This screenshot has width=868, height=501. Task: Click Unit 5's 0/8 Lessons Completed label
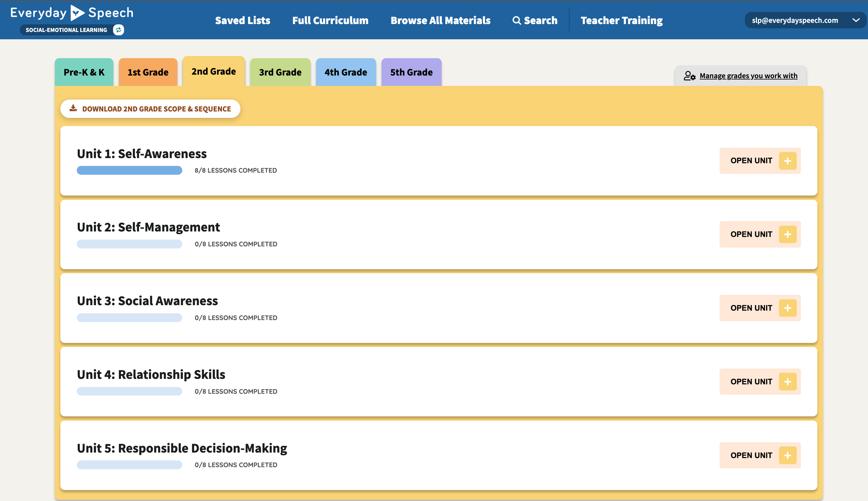coord(236,465)
